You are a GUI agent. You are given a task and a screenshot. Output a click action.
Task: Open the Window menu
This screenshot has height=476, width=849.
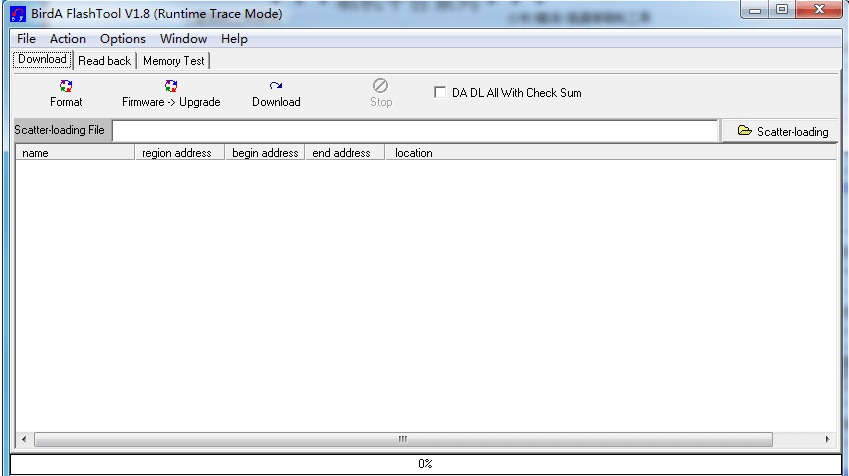coord(184,39)
